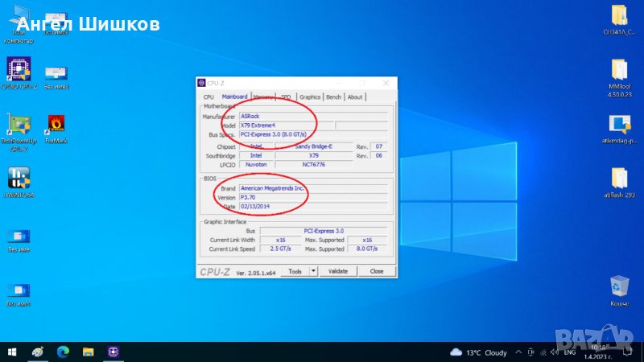Viewport: 644px width, 362px height.
Task: Open the FurMark desktop icon
Action: [x=56, y=125]
